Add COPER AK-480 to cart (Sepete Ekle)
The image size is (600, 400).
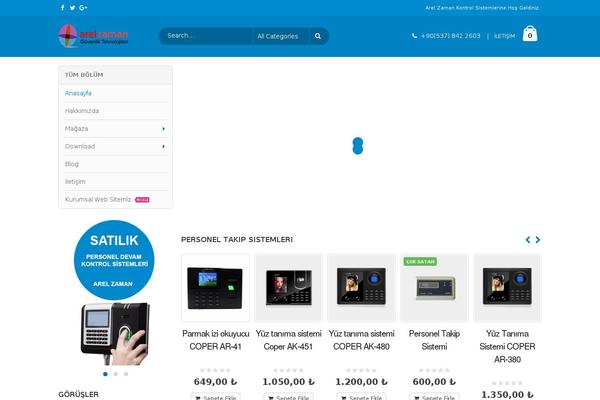pos(361,397)
